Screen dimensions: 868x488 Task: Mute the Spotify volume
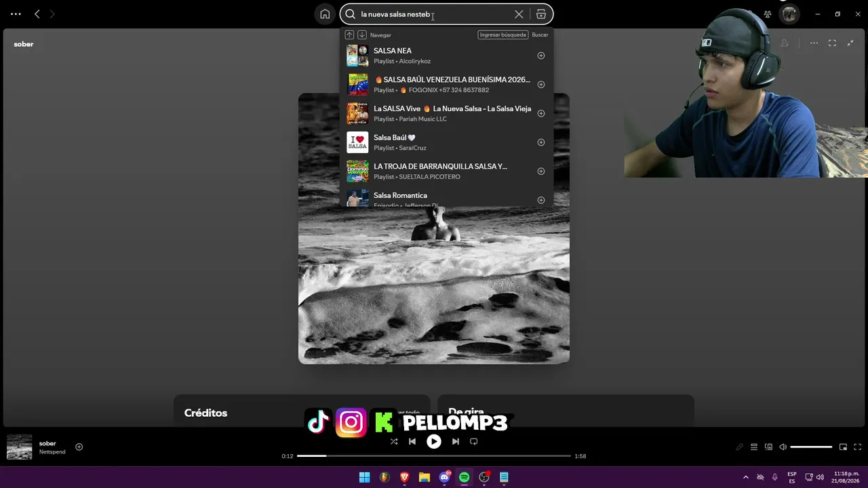point(783,447)
